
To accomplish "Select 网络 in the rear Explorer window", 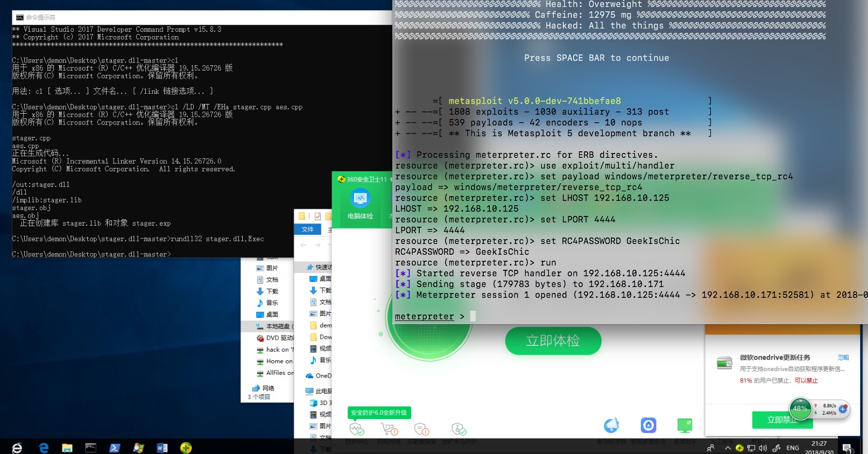I will click(x=264, y=388).
